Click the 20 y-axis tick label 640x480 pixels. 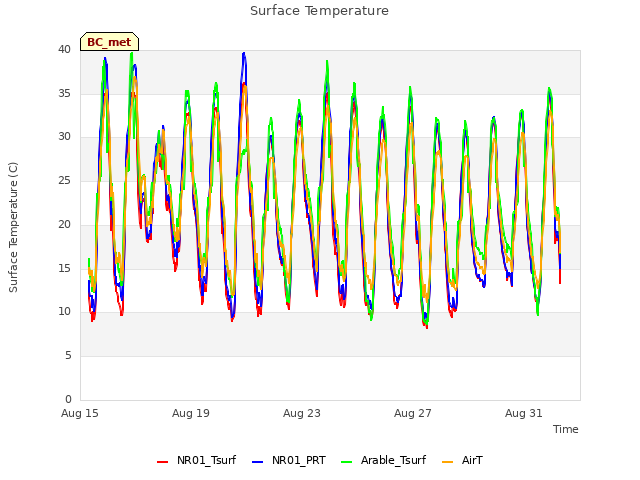point(64,224)
